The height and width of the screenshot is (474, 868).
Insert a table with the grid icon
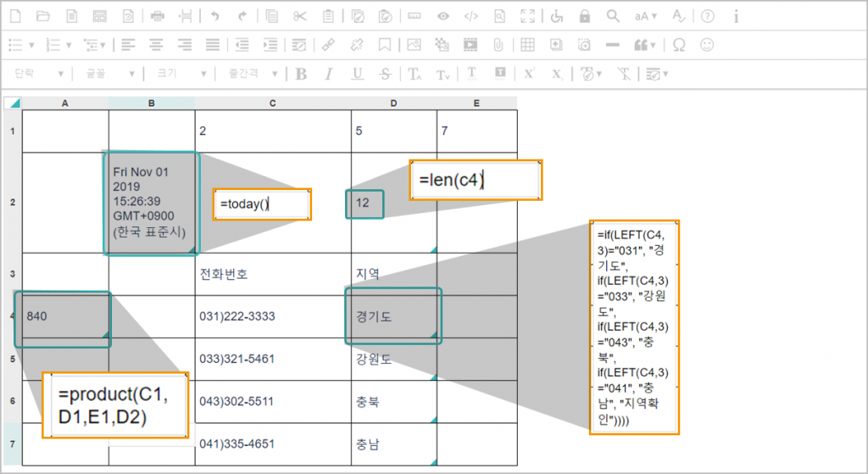pyautogui.click(x=527, y=45)
